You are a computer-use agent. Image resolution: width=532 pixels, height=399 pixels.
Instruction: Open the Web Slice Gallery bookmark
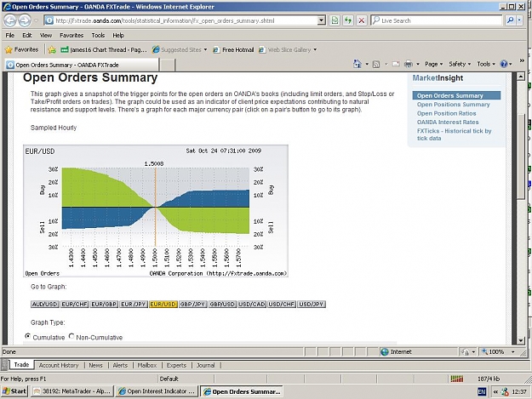tap(288, 50)
